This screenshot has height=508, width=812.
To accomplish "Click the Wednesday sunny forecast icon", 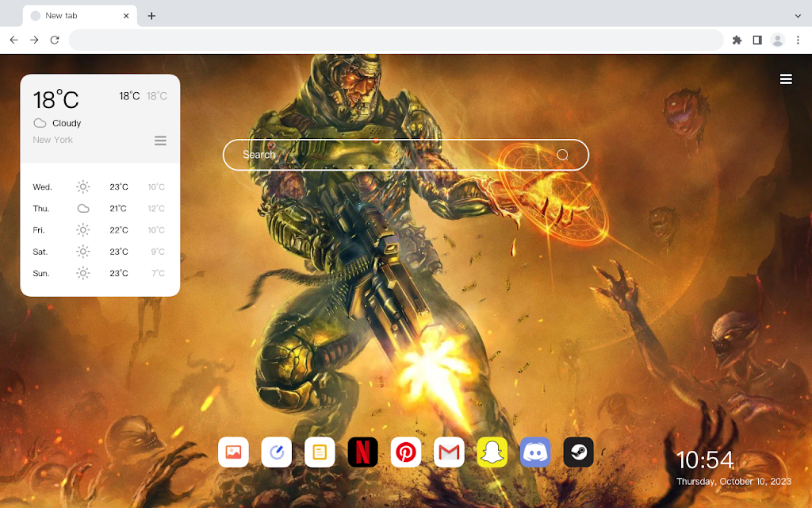I will [82, 187].
